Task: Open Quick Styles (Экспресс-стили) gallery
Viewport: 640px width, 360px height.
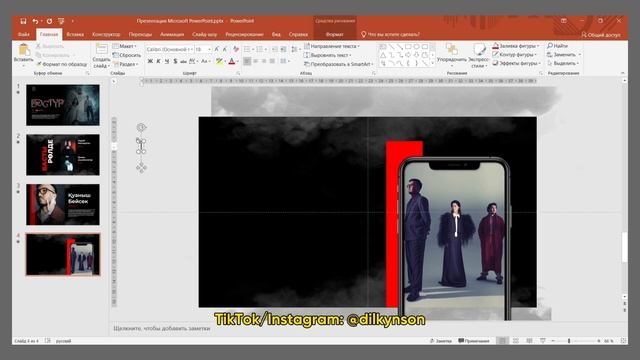Action: pyautogui.click(x=479, y=55)
